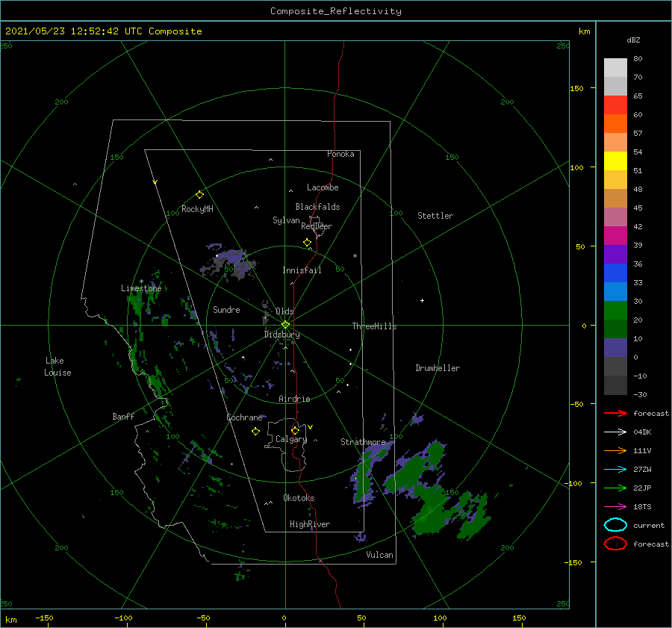
Task: Click the magenta 18TS arrow icon
Action: [x=615, y=507]
